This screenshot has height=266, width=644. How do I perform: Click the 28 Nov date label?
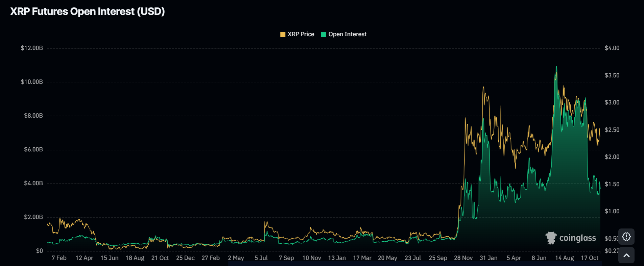463,258
